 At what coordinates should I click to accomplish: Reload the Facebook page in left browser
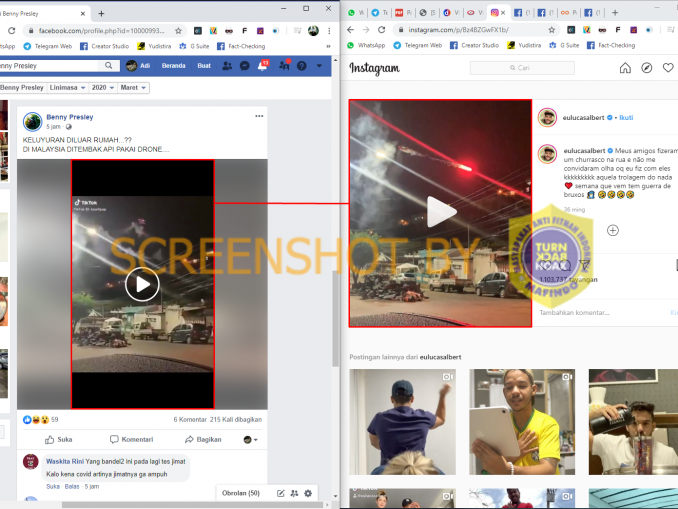click(12, 31)
